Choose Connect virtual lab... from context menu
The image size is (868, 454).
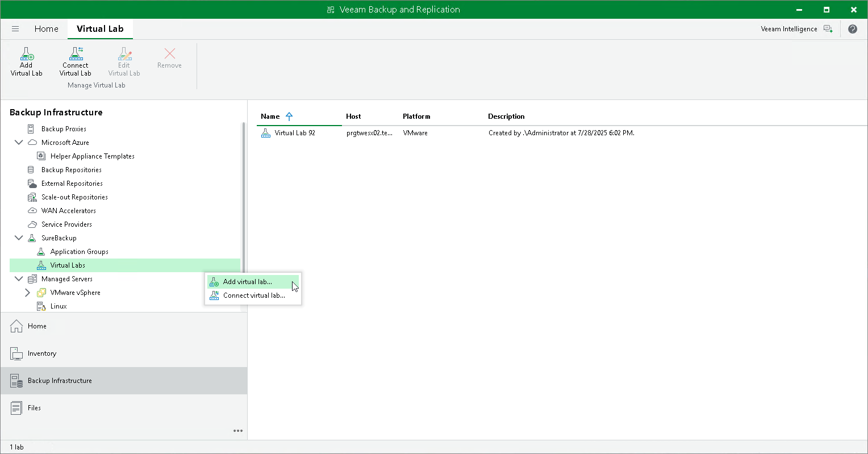(x=253, y=295)
